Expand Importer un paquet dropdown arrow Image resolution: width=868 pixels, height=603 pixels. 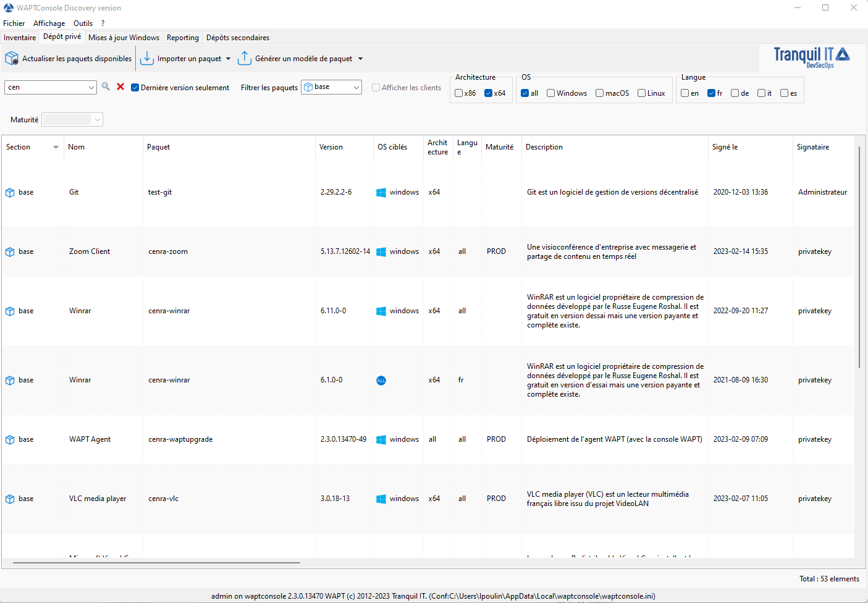click(x=228, y=59)
